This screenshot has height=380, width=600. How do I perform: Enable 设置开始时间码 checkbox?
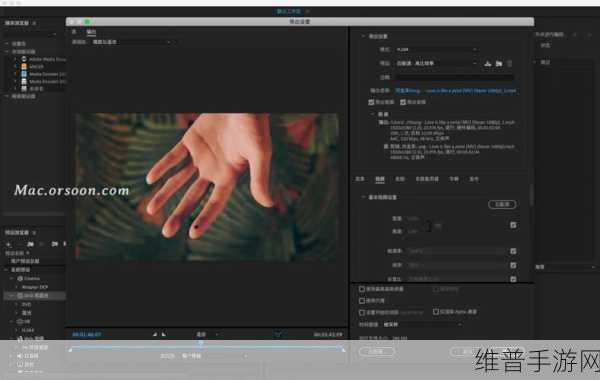pyautogui.click(x=362, y=312)
